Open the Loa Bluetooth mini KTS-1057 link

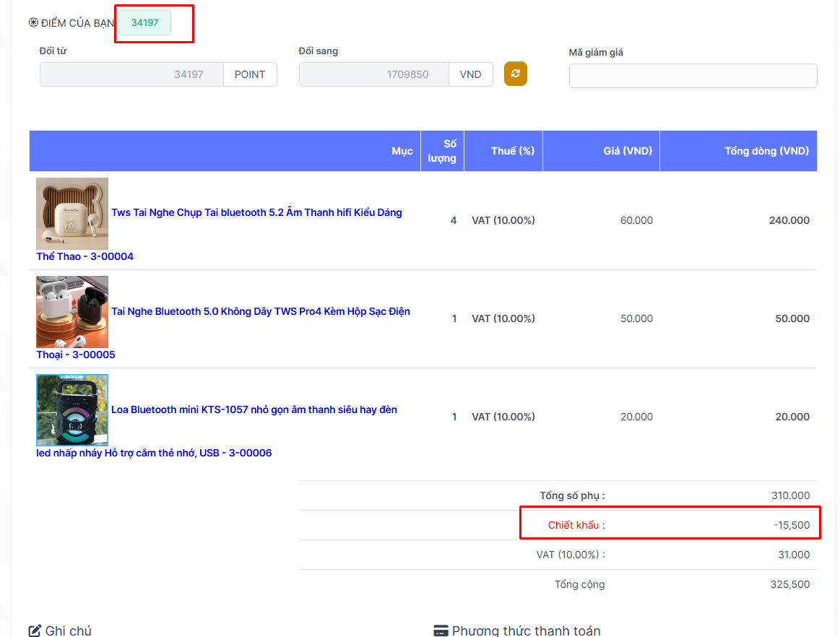coord(254,409)
